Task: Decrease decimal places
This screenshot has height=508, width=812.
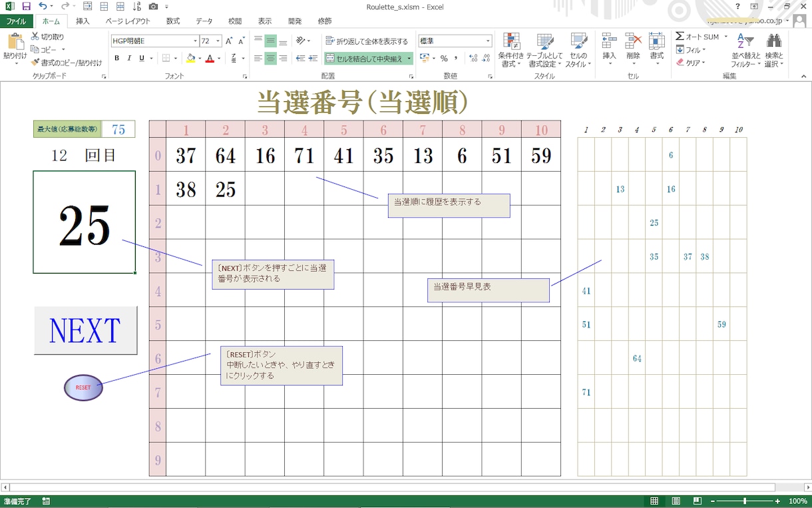Action: (487, 59)
